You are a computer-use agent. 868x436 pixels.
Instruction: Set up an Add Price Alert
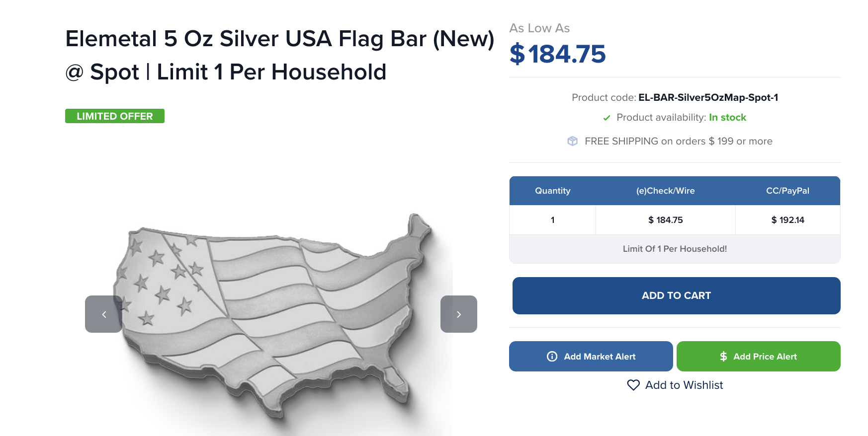pyautogui.click(x=759, y=356)
